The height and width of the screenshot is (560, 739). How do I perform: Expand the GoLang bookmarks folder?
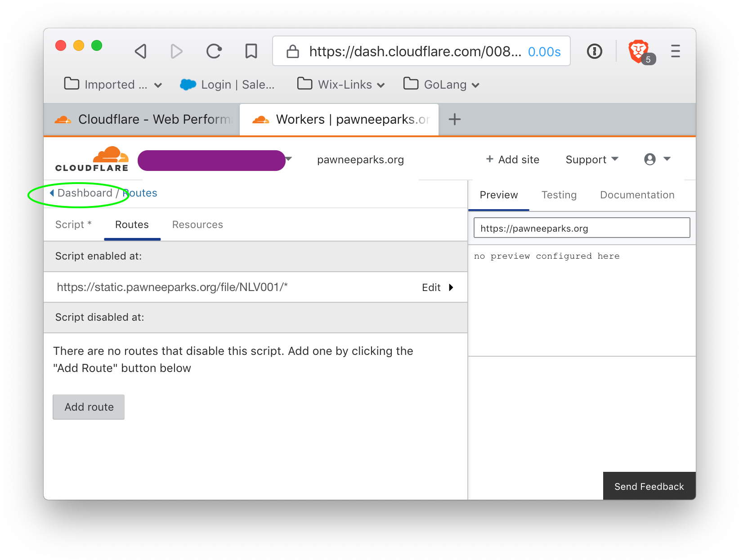coord(441,85)
